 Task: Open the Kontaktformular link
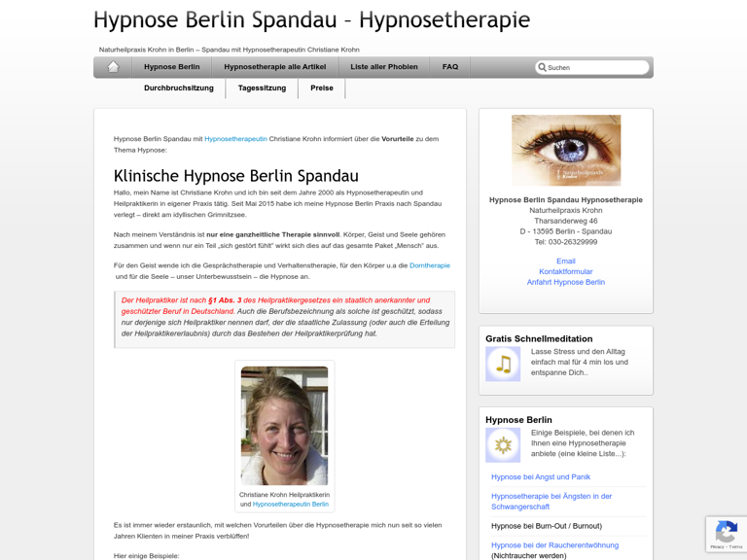(566, 271)
